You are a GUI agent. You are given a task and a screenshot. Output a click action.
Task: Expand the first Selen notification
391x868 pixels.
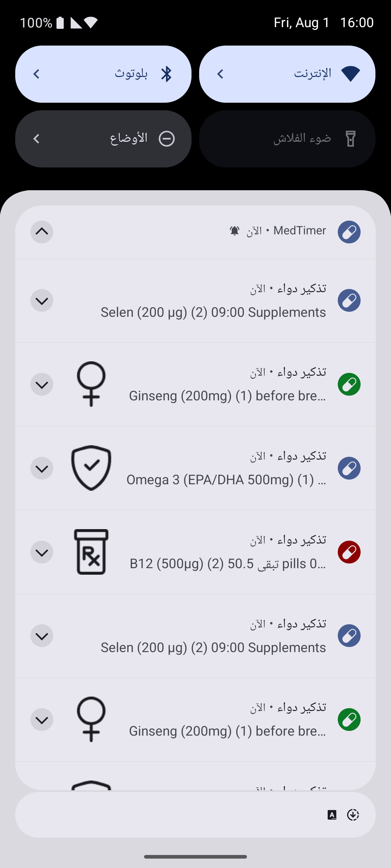[42, 301]
